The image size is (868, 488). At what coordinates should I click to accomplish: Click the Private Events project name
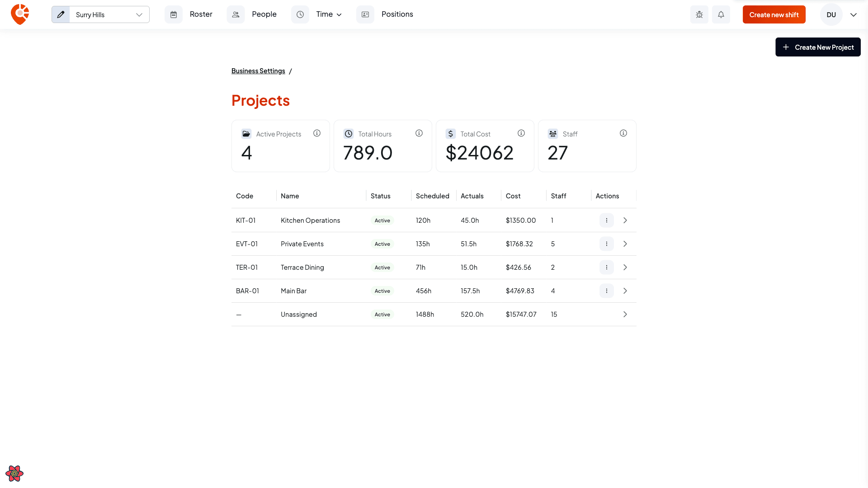coord(302,244)
